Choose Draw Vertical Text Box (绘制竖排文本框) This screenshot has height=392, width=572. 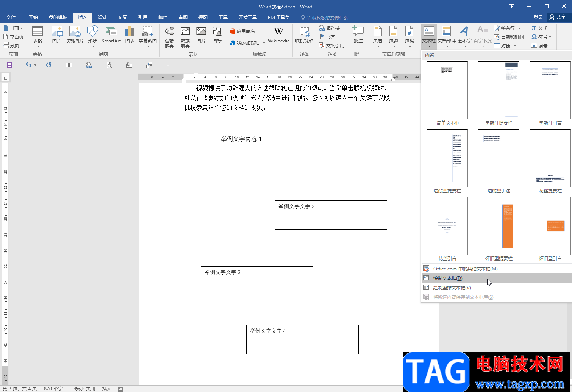pyautogui.click(x=497, y=287)
